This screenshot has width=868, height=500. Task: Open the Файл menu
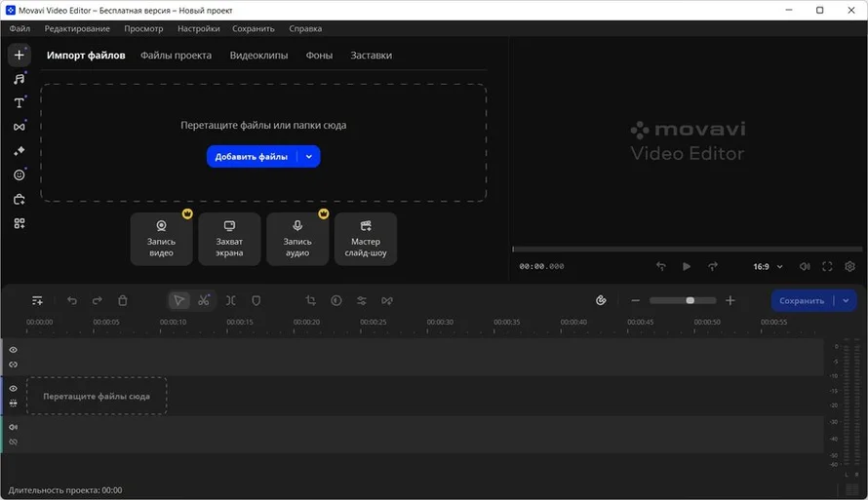[20, 29]
